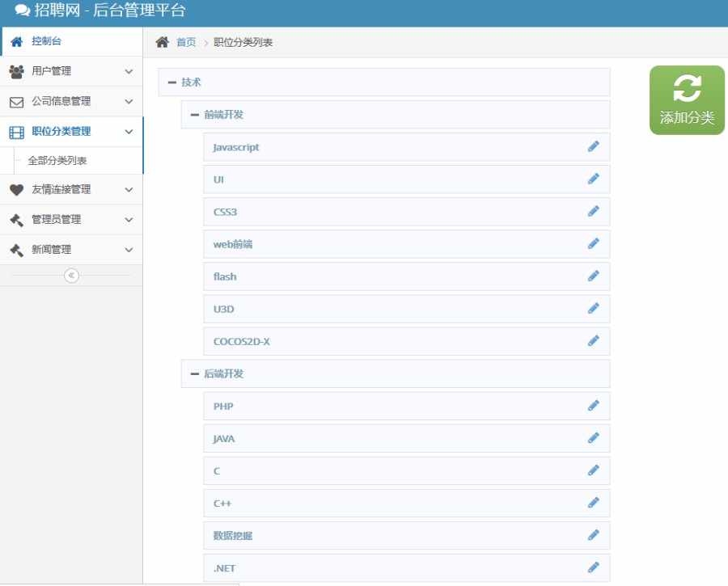
Task: Edit the 数据挖掘 category
Action: 594,535
